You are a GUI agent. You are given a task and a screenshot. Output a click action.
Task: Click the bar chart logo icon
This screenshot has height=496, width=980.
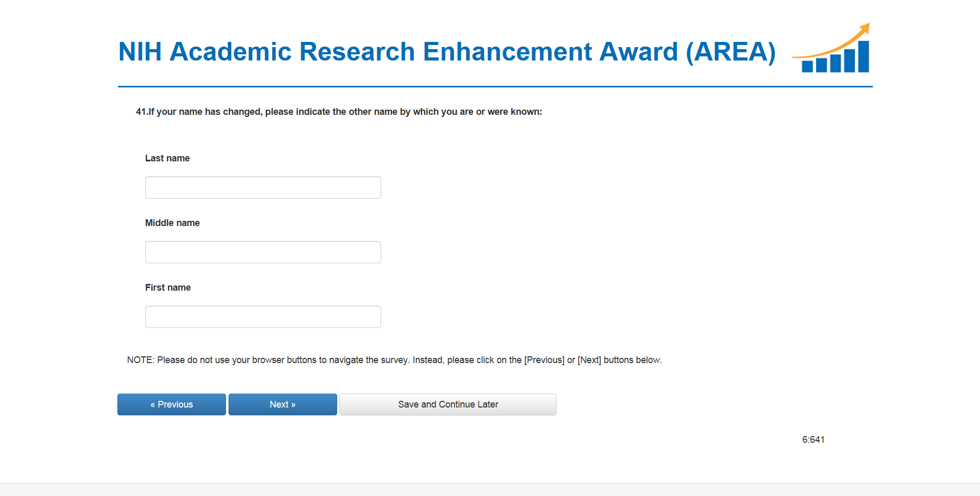point(832,48)
